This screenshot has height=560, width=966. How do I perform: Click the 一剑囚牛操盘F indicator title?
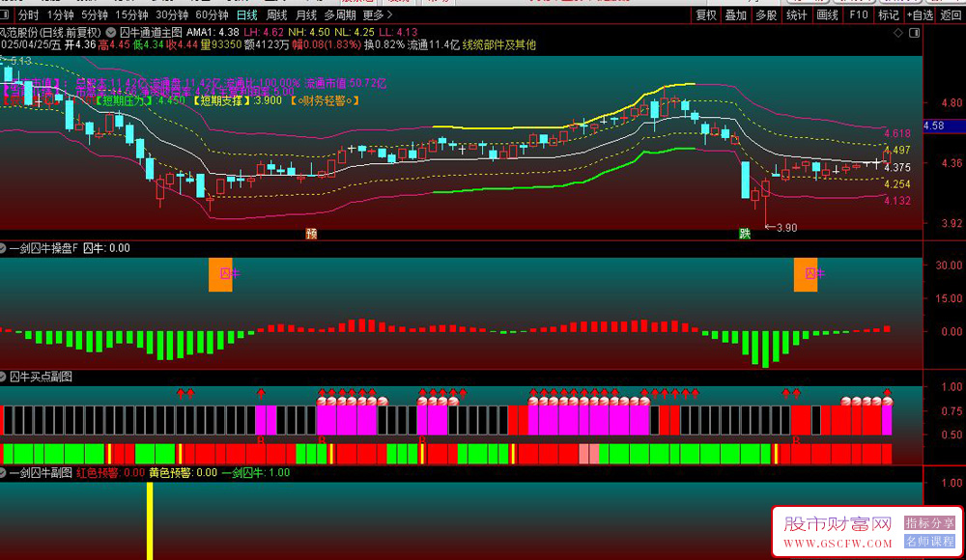point(43,248)
